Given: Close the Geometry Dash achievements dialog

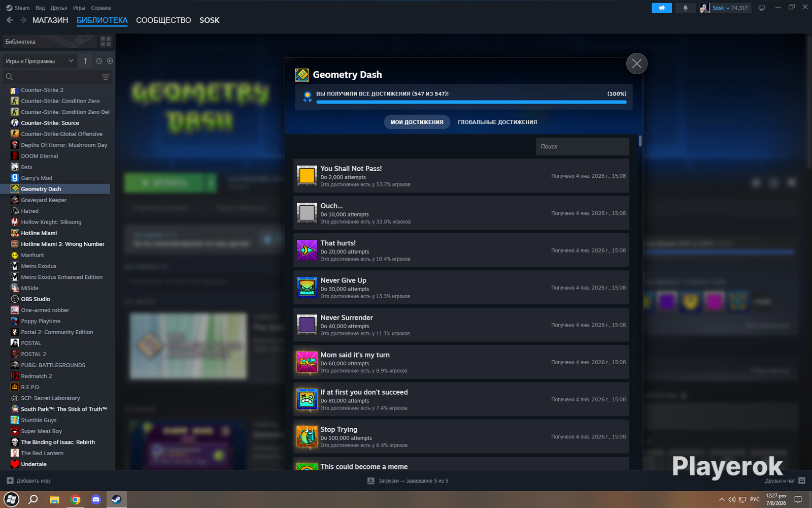Looking at the screenshot, I should point(637,63).
